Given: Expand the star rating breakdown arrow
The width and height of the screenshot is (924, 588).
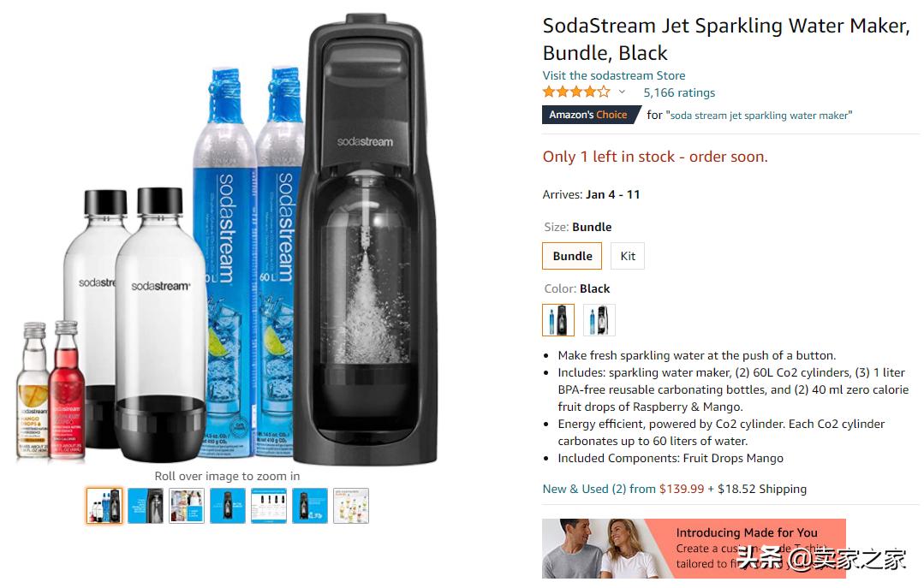Looking at the screenshot, I should pyautogui.click(x=622, y=92).
